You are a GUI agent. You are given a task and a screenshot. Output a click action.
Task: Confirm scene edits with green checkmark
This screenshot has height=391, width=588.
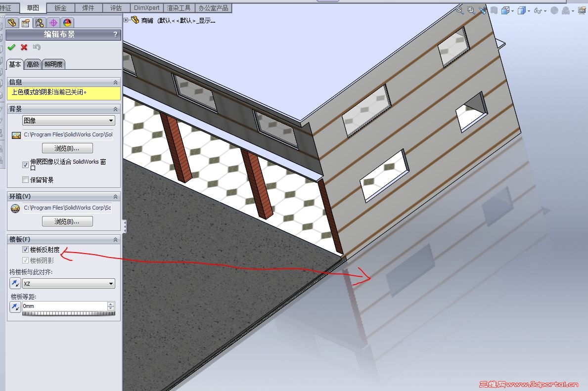click(x=12, y=47)
